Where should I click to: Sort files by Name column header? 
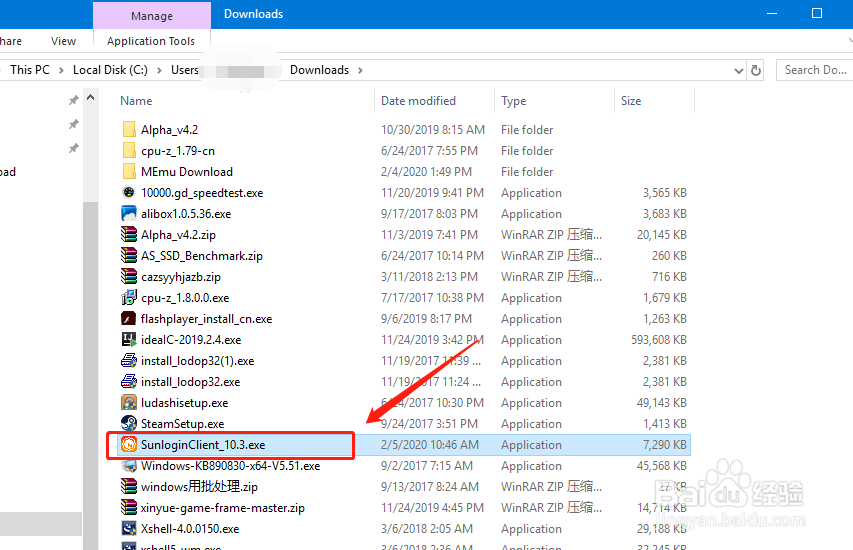[x=136, y=101]
